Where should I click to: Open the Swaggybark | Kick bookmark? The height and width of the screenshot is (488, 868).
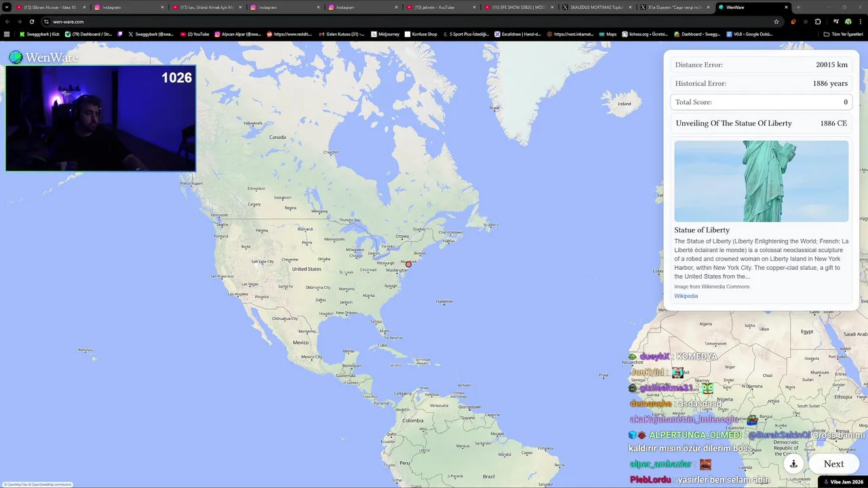tap(40, 34)
